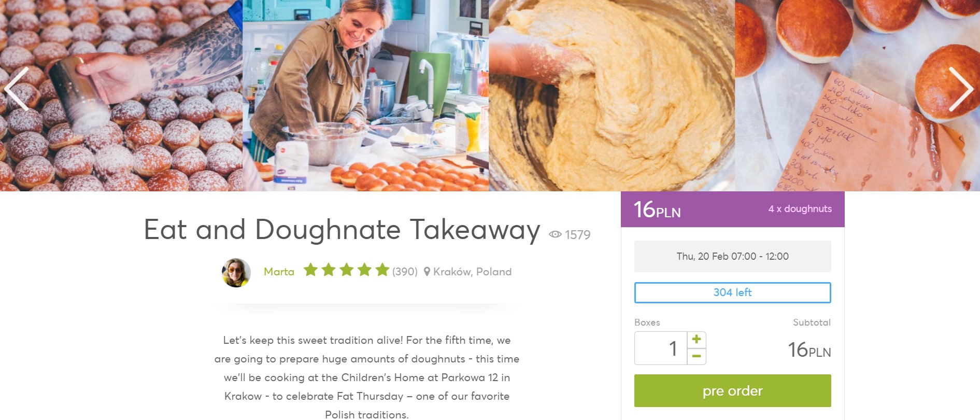
Task: Click the 16 PLN purple price header
Action: [x=732, y=209]
